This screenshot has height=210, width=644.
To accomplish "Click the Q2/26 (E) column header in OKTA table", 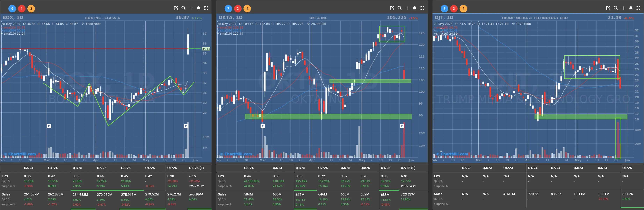I will pyautogui.click(x=408, y=168).
